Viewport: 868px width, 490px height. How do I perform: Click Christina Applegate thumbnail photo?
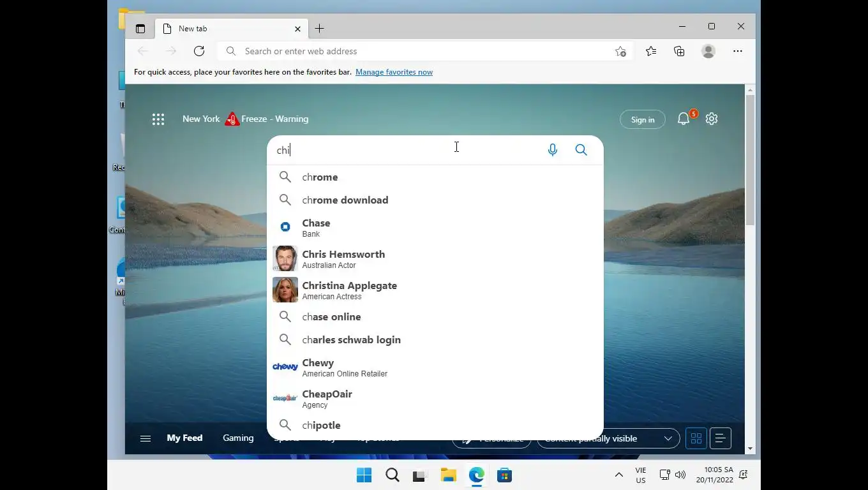[x=285, y=290]
